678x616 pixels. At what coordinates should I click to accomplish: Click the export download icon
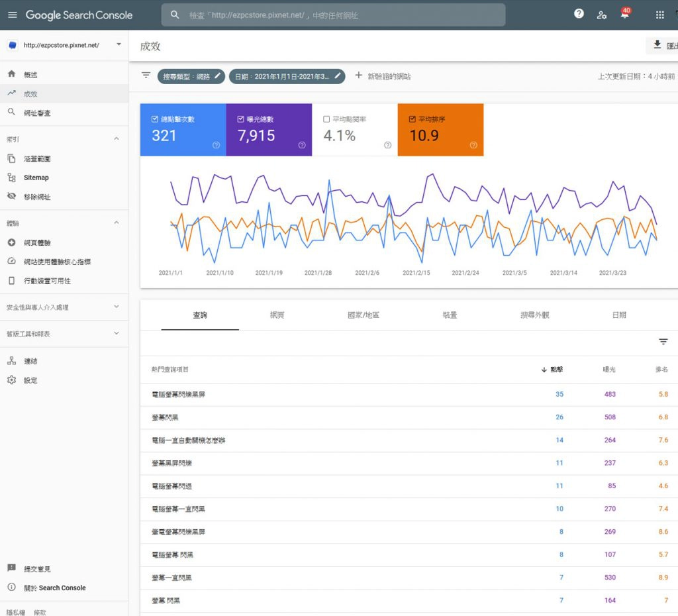(657, 45)
